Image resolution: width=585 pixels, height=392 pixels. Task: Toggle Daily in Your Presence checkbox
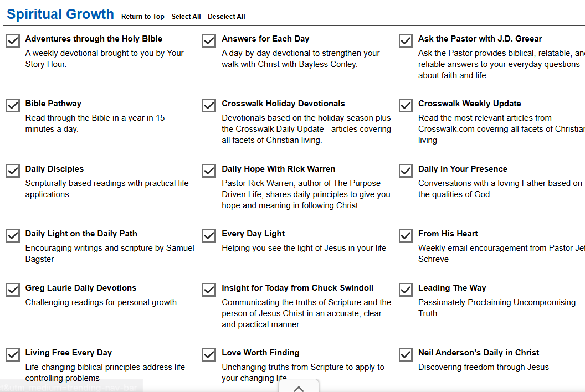(406, 171)
